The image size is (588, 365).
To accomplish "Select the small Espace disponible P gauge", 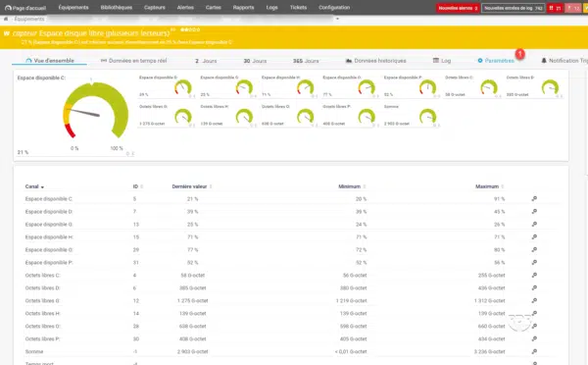I will coord(427,87).
